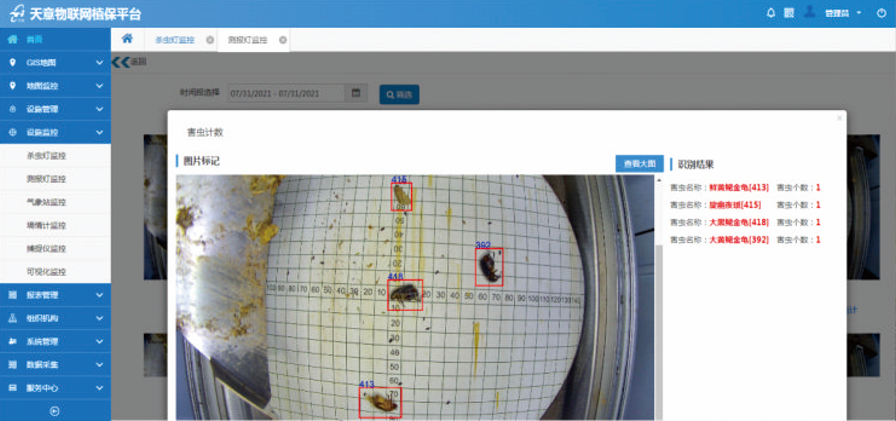Click the home icon tab
This screenshot has height=421, width=896.
(x=127, y=39)
